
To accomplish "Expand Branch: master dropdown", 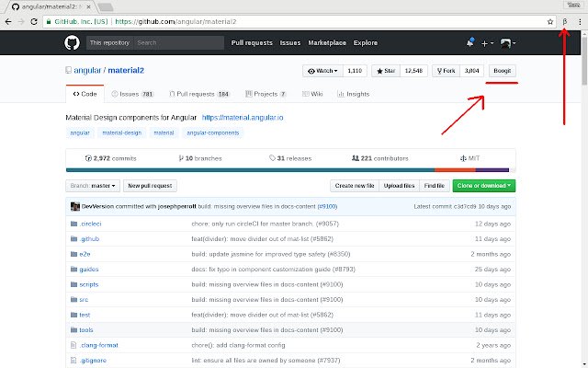I will pos(93,186).
